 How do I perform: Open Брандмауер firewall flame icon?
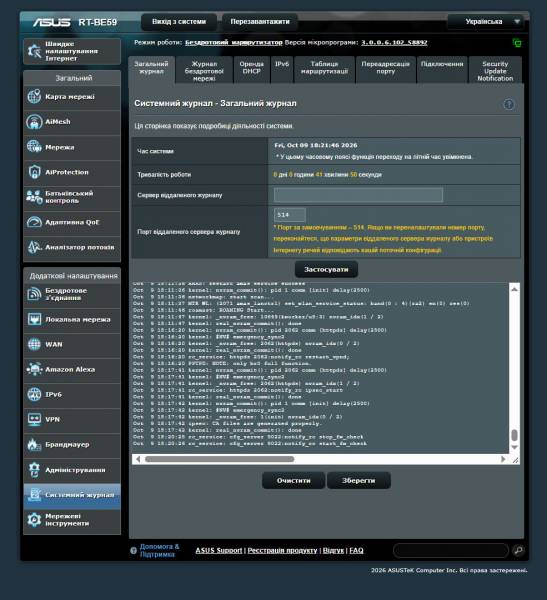(x=34, y=445)
